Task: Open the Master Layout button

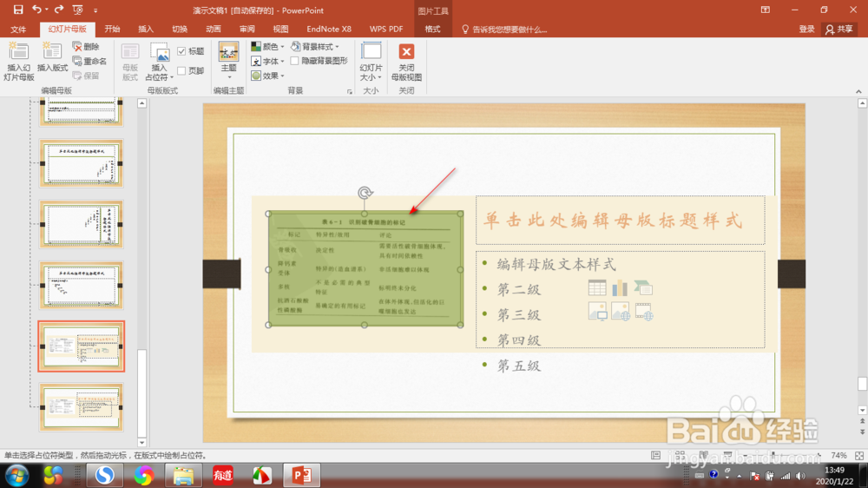Action: coord(130,62)
